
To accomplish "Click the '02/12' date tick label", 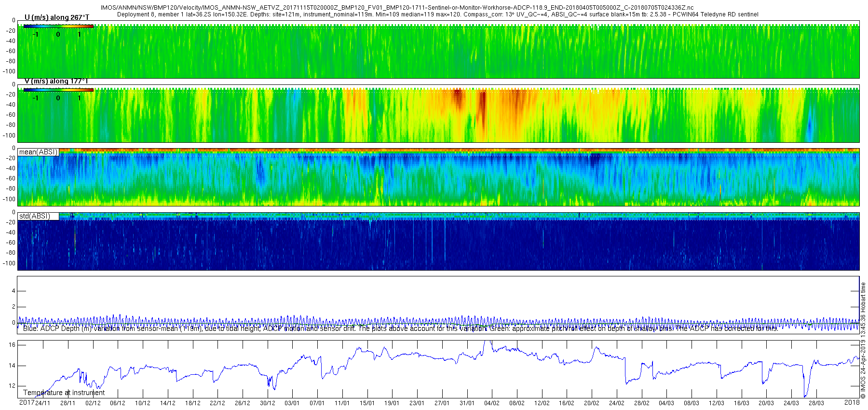I will (x=93, y=403).
